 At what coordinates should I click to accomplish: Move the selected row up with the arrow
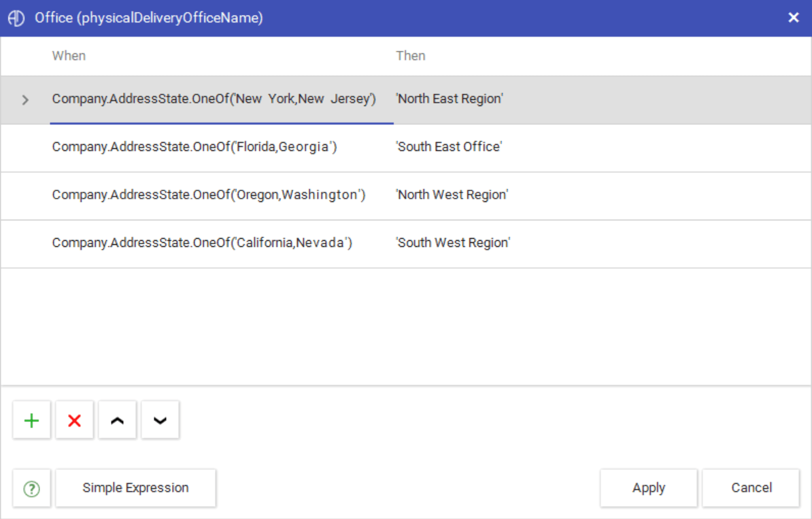point(118,420)
